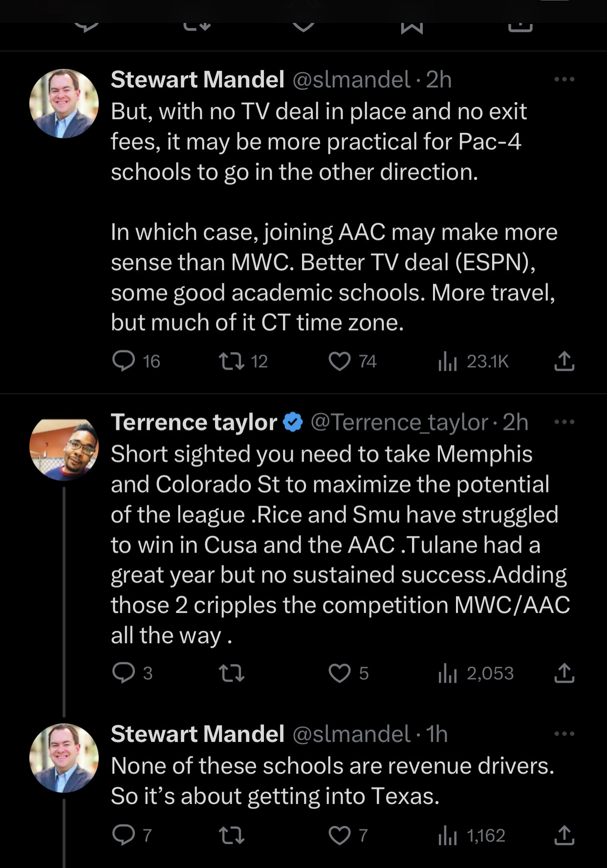Reply to Stewart Mandel's AAC tweet
Viewport: 607px width, 868px height.
124,361
